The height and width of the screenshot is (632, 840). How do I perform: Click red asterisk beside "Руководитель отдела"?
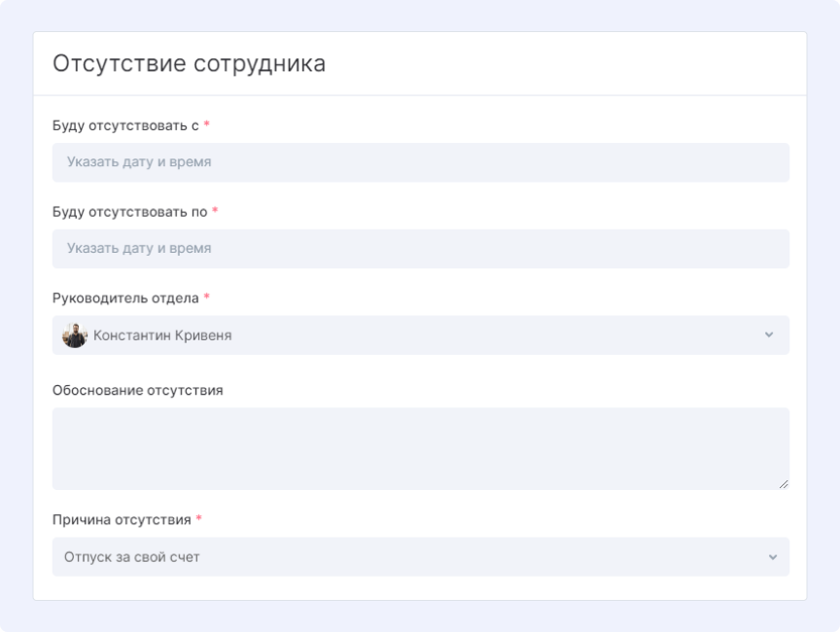coord(206,298)
